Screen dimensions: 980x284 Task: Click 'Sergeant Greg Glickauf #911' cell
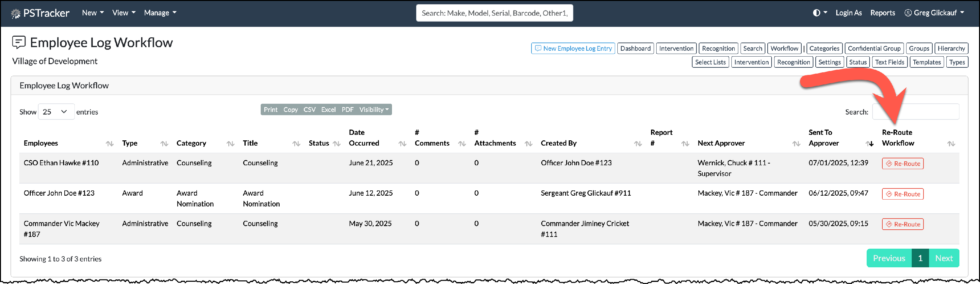[x=585, y=193]
